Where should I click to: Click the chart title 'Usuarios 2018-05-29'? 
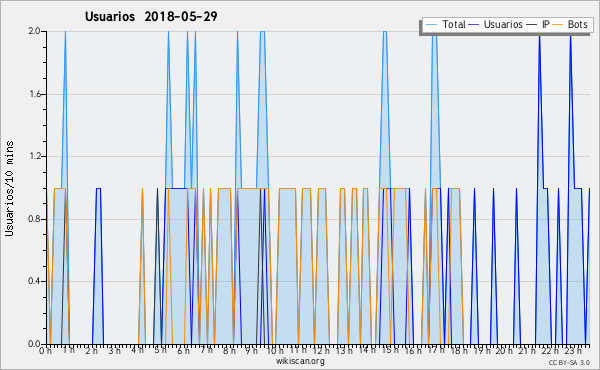pos(151,16)
